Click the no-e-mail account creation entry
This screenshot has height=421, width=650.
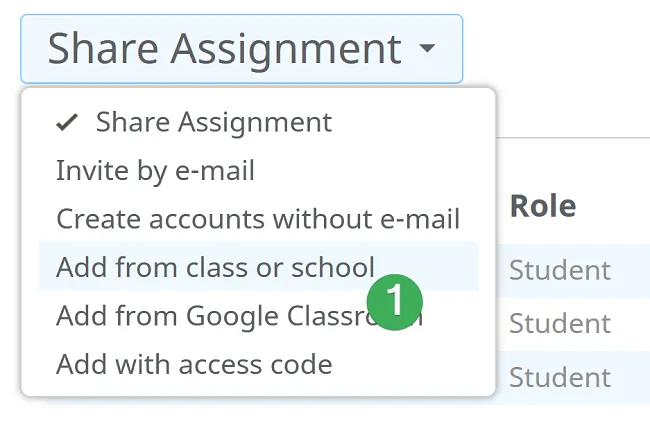[258, 219]
